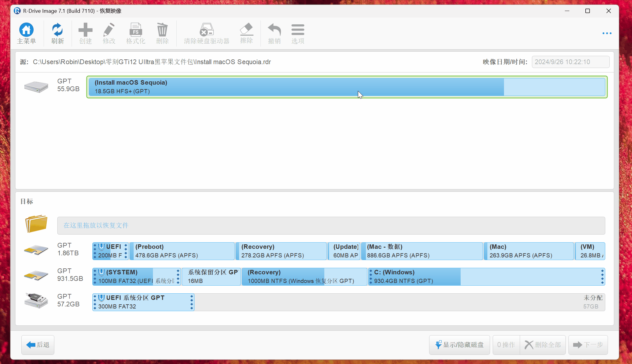
Task: Select the 57.2GB USB drive icon
Action: pyautogui.click(x=36, y=301)
